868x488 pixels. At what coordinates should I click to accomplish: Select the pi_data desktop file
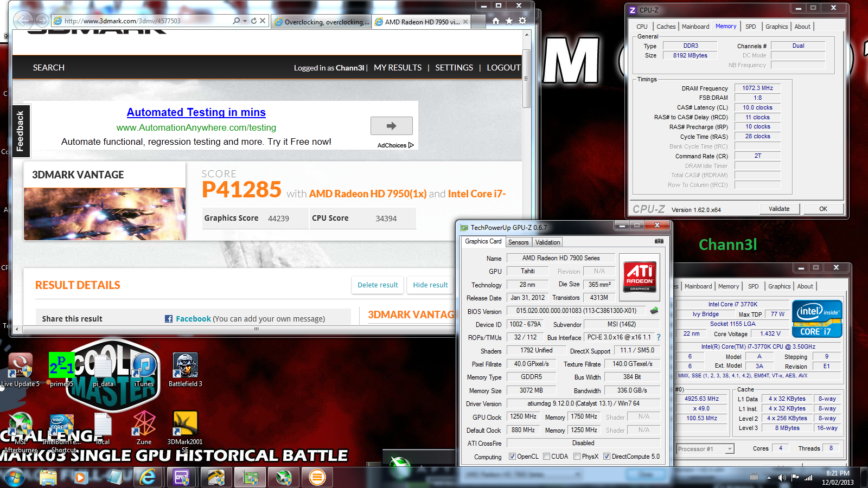(103, 370)
